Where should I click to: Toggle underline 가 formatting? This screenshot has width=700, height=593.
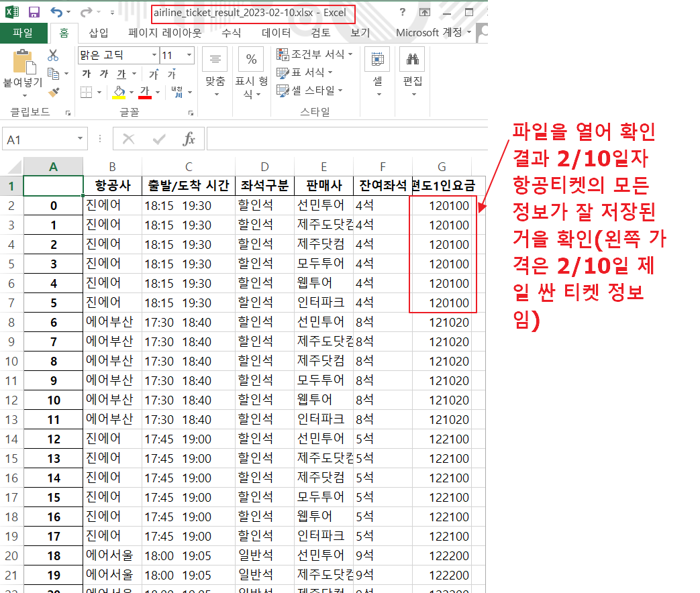pos(121,74)
